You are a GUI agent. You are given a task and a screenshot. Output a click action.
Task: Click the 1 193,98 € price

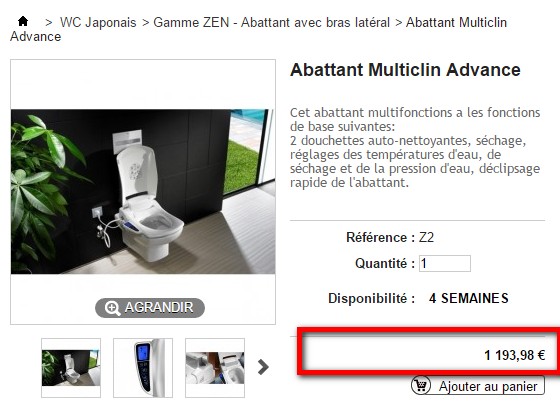(x=514, y=355)
